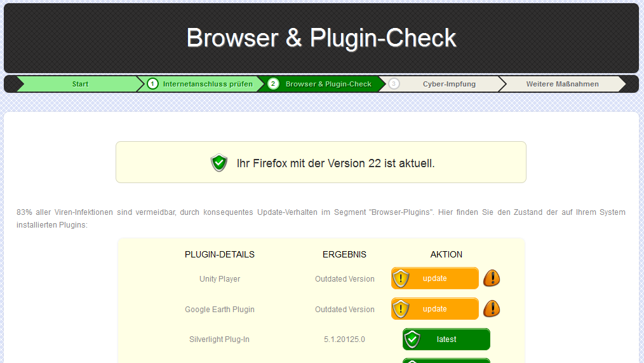Click the Silverlight version number 5.1.20125.0

click(x=344, y=339)
